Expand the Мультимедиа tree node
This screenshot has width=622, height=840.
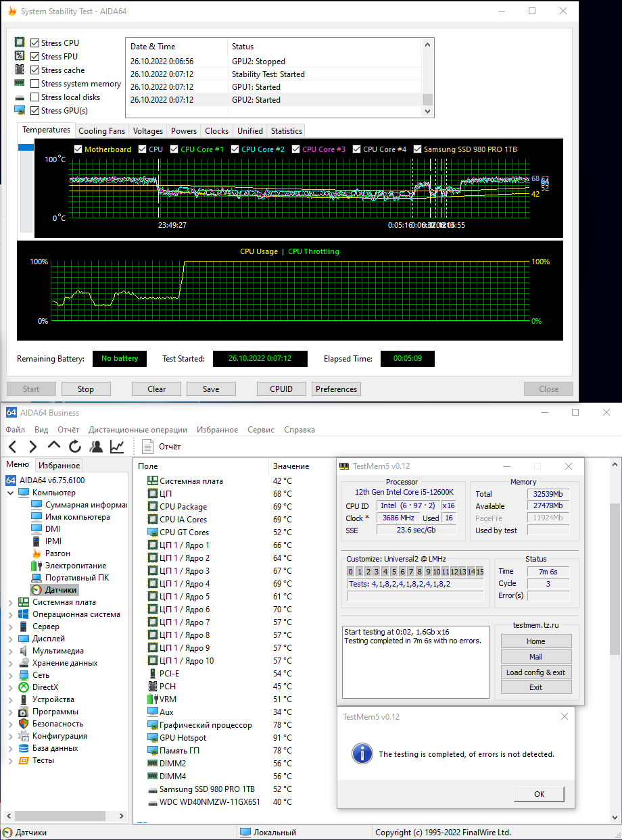[11, 651]
